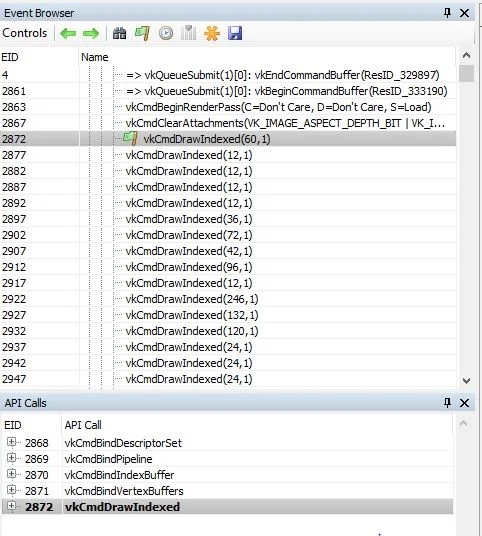
Task: Close the Event Browser panel
Action: pos(464,13)
